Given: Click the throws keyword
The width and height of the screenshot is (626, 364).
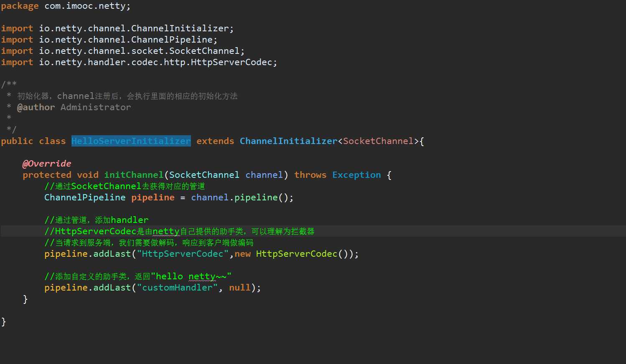Looking at the screenshot, I should (x=310, y=175).
